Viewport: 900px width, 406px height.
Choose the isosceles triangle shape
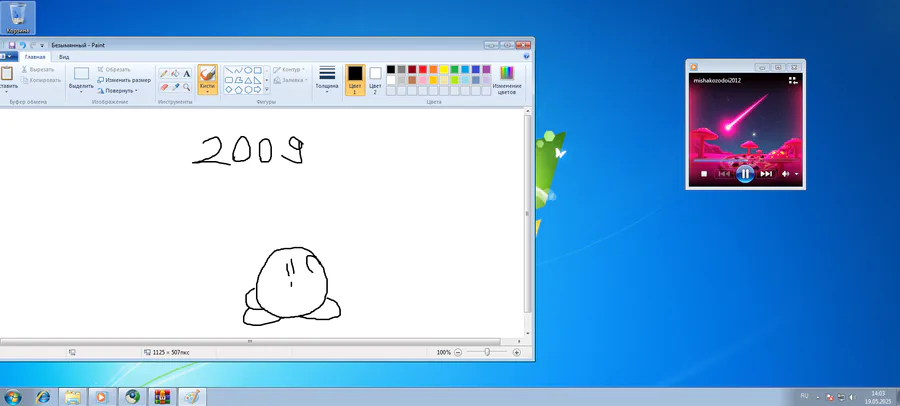click(248, 80)
